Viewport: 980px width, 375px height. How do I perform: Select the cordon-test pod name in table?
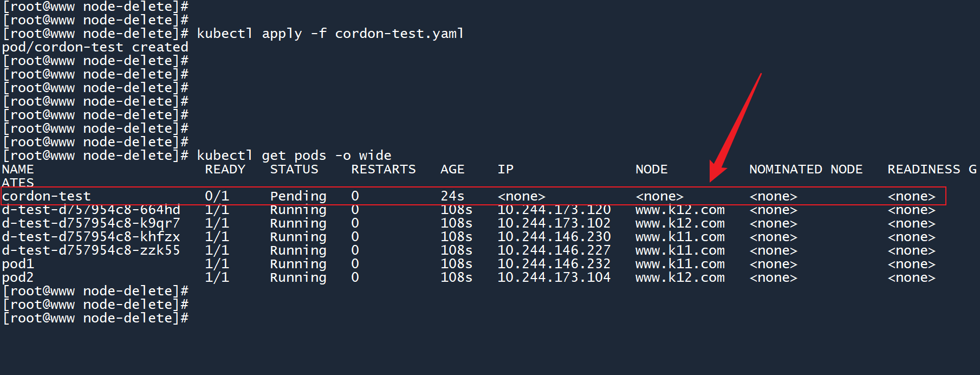tap(47, 196)
